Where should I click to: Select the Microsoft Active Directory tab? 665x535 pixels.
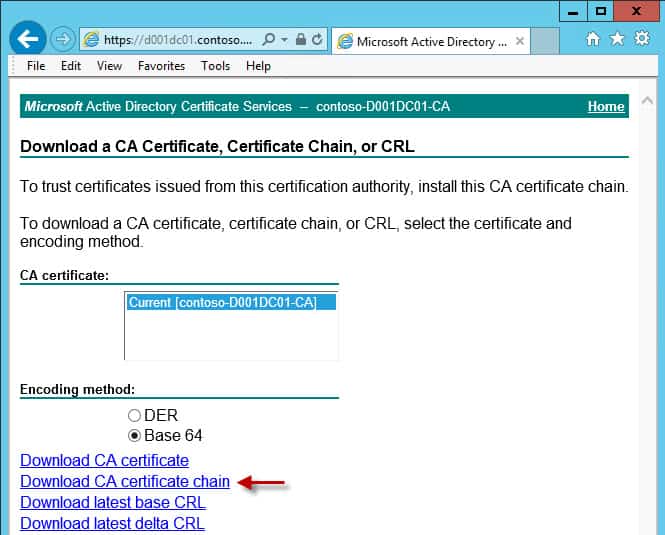[430, 42]
